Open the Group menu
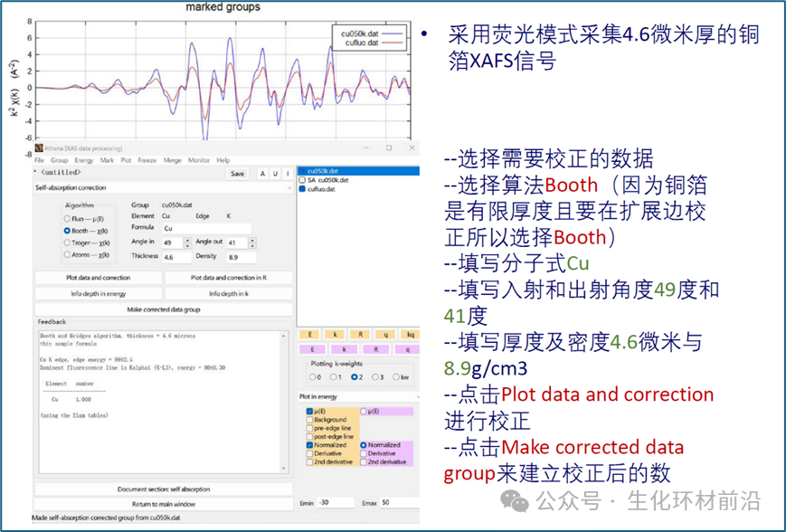The width and height of the screenshot is (786, 532). (59, 160)
